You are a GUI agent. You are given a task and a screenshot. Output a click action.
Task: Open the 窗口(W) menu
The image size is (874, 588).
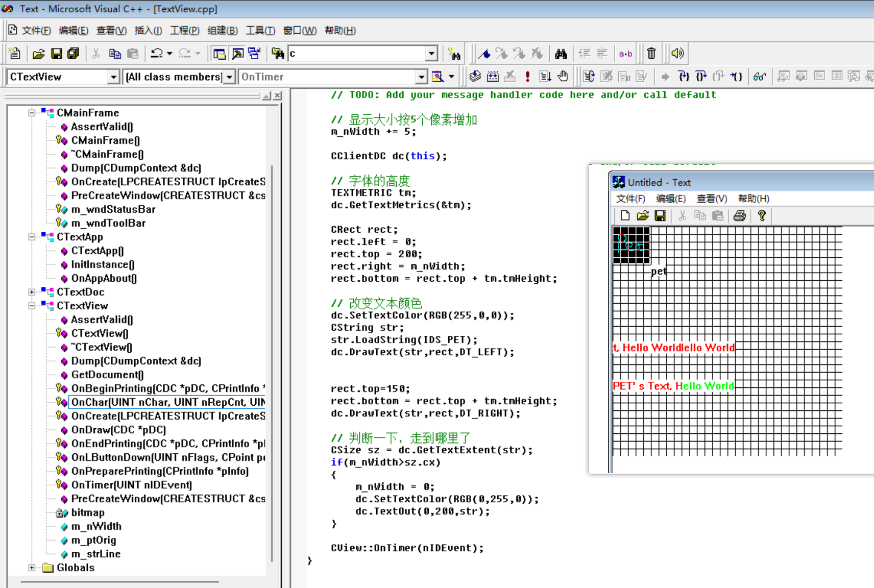[300, 31]
